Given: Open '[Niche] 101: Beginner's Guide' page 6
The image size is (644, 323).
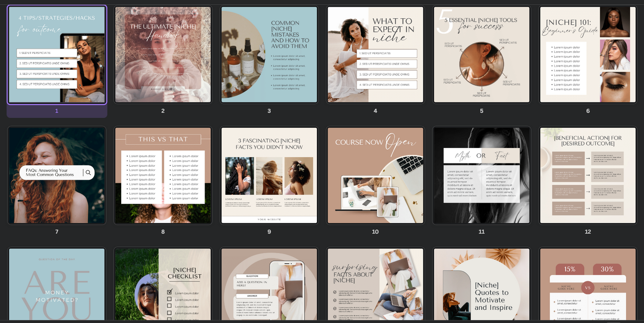Looking at the screenshot, I should (588, 55).
